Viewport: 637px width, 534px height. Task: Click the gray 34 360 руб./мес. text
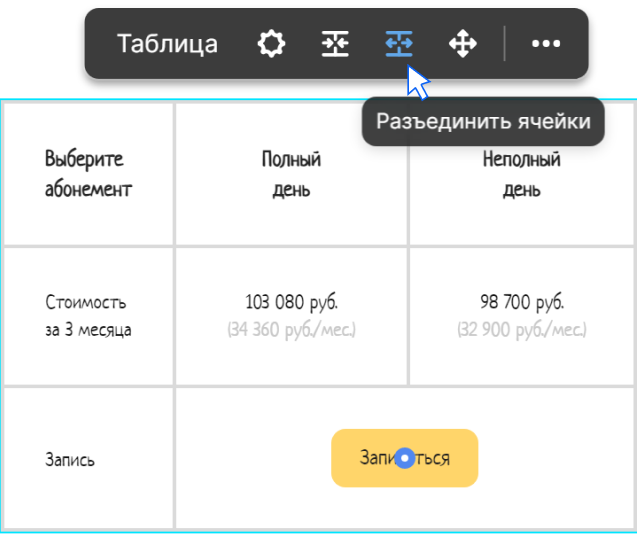[291, 330]
